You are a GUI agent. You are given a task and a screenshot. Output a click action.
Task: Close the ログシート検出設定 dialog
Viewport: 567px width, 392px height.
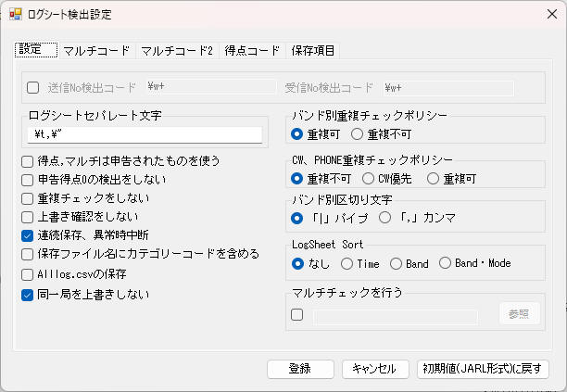552,14
